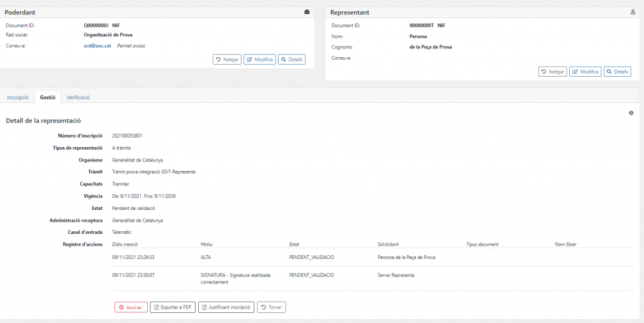Click the info icon in details panel

(631, 113)
